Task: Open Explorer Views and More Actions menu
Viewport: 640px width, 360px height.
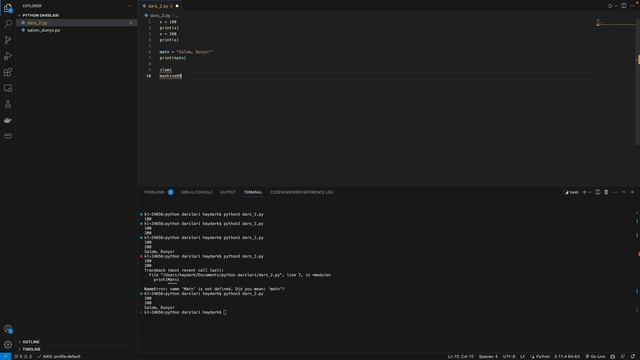Action: (129, 6)
